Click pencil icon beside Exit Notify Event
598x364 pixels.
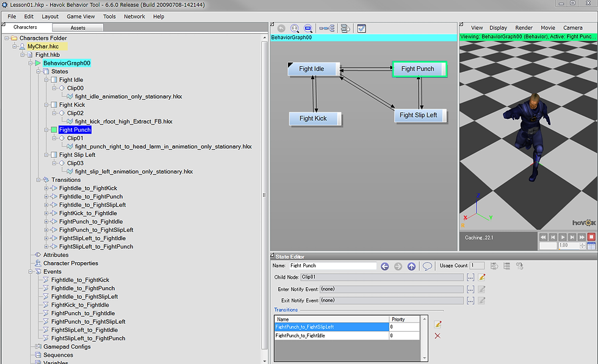[481, 301]
